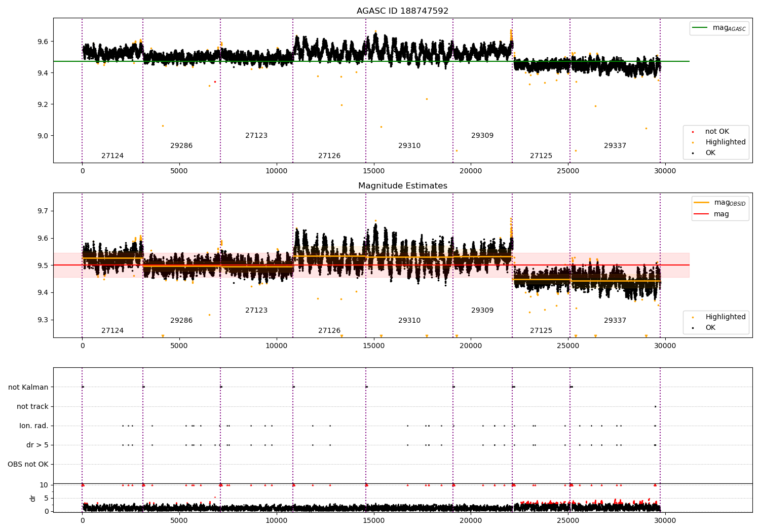
Task: Click the y-tick 9.3 on Magnitude Estimates plot
Action: pyautogui.click(x=43, y=320)
